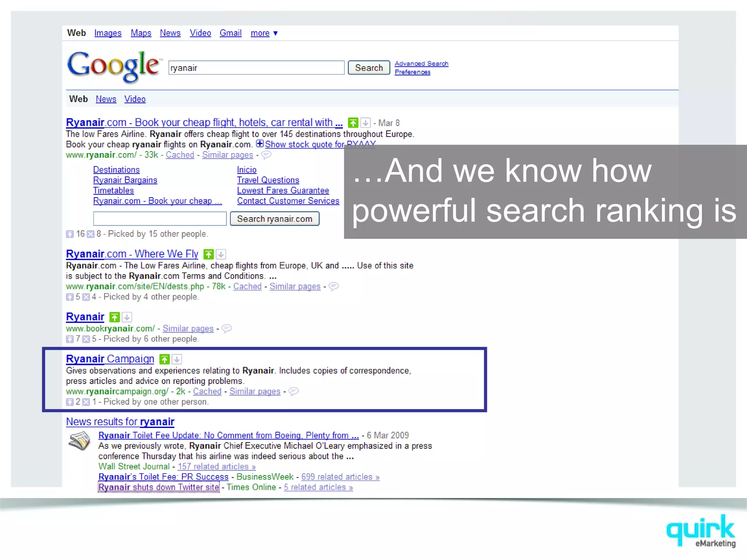Open Advanced Search link

click(x=421, y=64)
